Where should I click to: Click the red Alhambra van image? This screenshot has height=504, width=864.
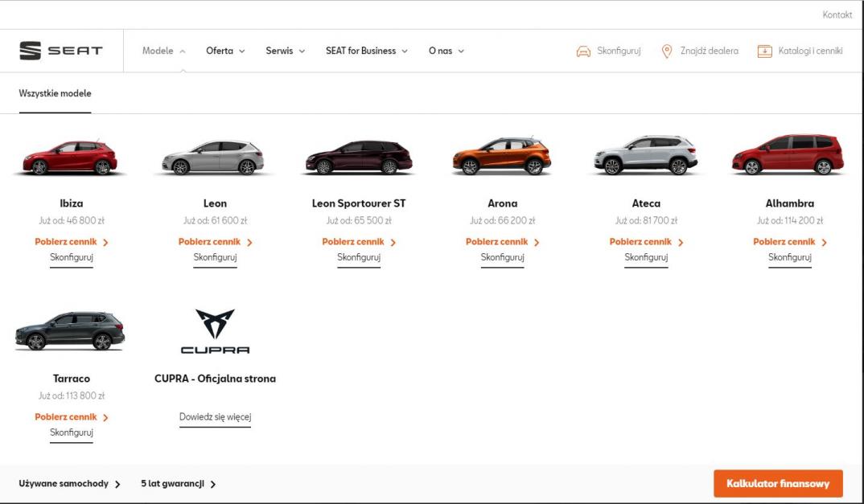coord(788,154)
